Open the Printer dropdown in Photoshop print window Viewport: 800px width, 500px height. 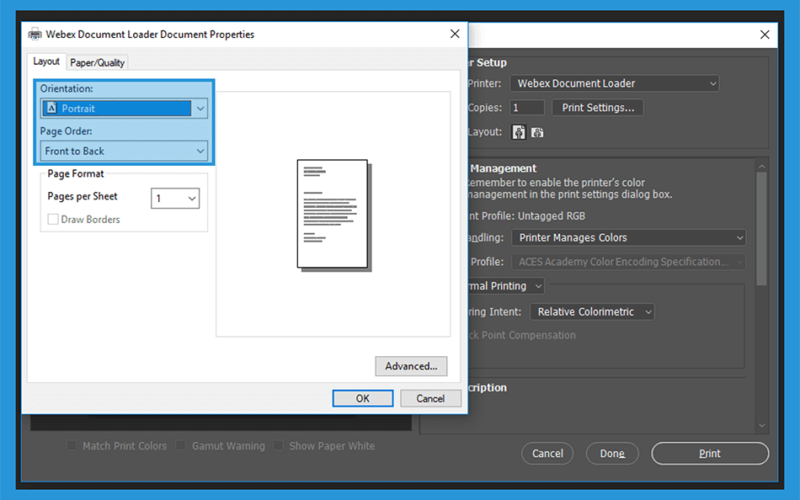point(614,83)
